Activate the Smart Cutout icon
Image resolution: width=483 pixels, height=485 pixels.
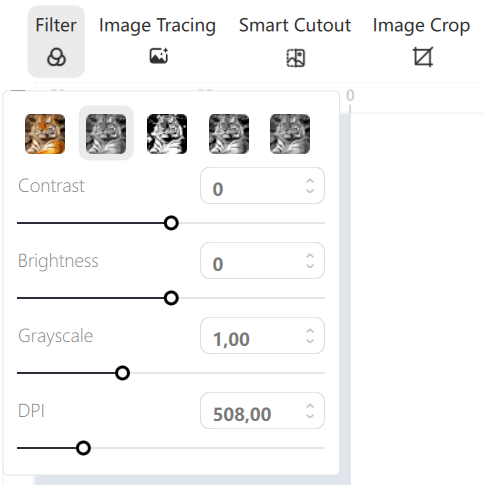pos(296,58)
